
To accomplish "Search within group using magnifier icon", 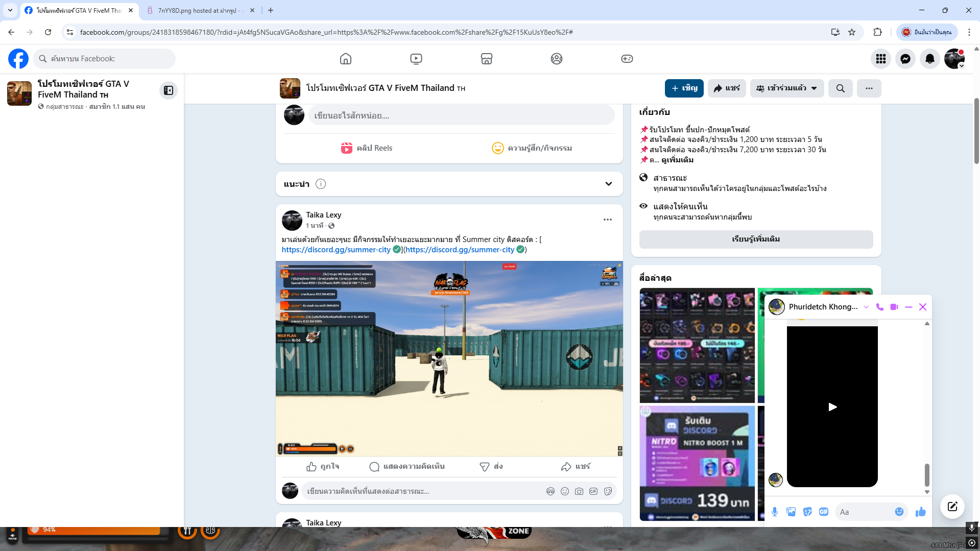I will coord(840,88).
